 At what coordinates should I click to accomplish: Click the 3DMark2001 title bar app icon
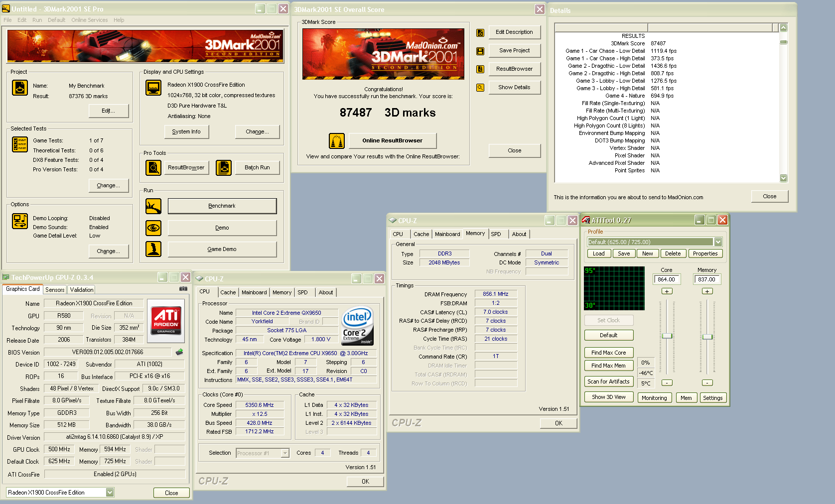6,8
